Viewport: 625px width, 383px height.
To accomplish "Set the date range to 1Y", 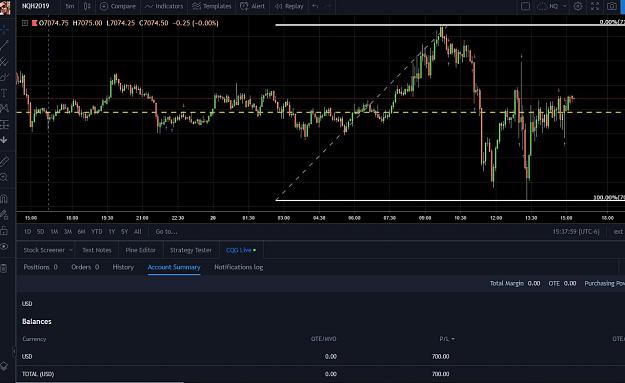I will (x=112, y=232).
